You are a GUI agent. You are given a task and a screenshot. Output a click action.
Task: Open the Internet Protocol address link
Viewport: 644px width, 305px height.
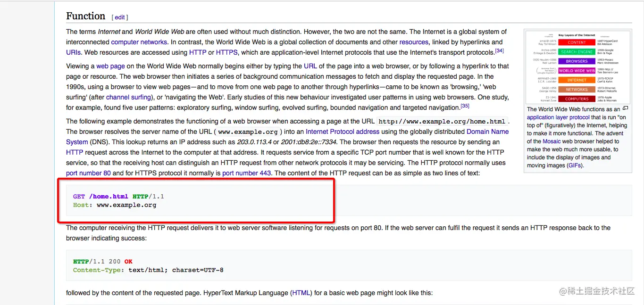click(x=343, y=132)
